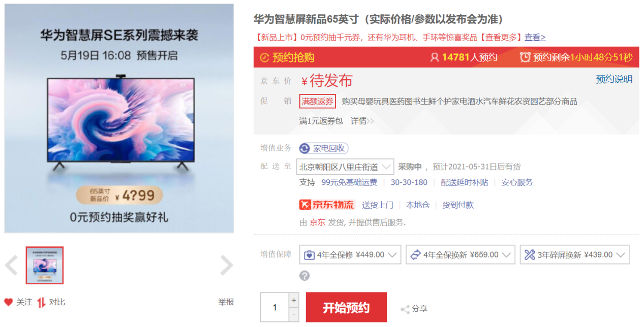The width and height of the screenshot is (644, 327).
Task: Click the 家电回收 recycle icon
Action: 305,148
